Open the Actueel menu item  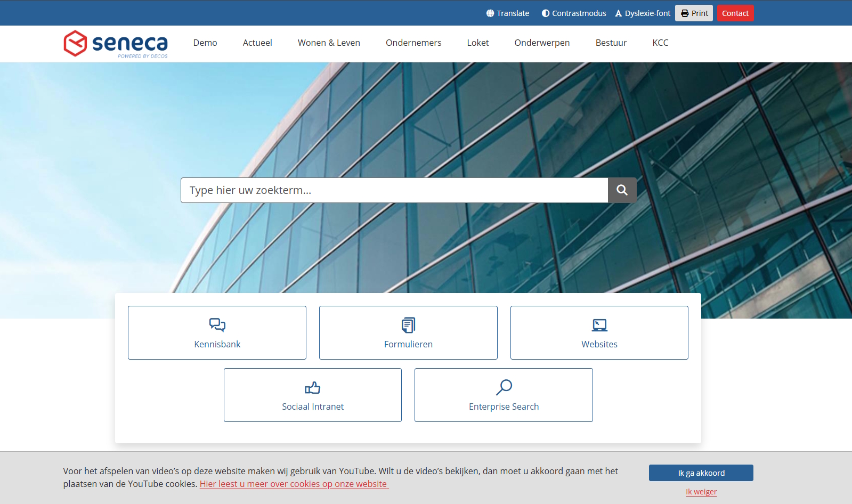pos(257,43)
